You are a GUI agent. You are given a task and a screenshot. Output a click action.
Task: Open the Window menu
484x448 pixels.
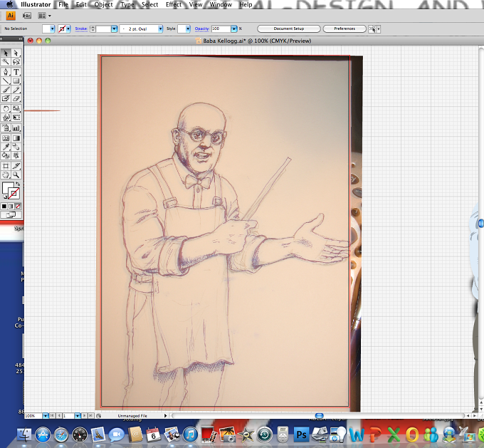[x=221, y=4]
